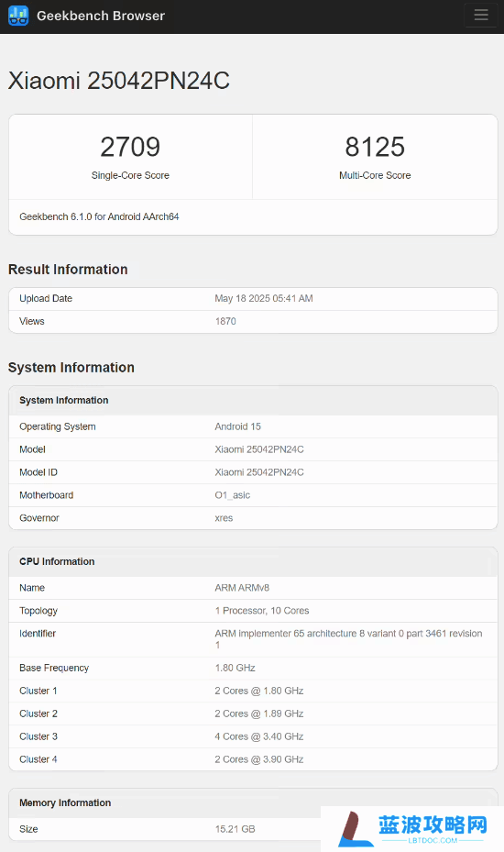
Task: Select the Cluster 4 row at 3.90 GHz
Action: (253, 759)
